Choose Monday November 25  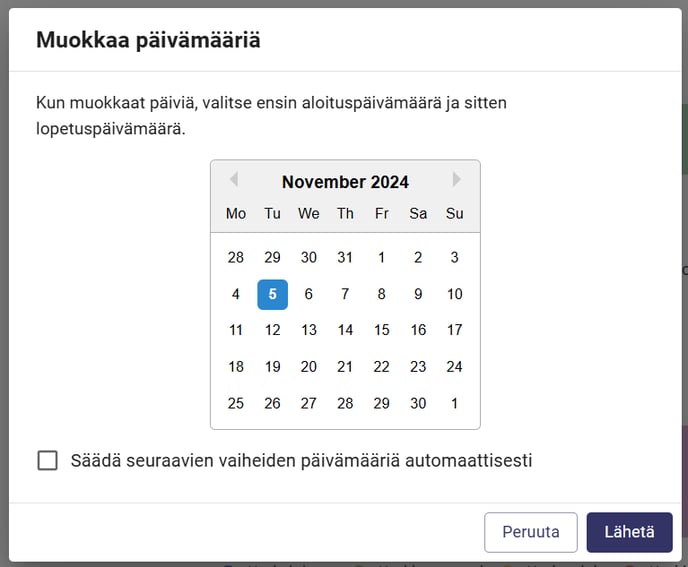pos(236,403)
